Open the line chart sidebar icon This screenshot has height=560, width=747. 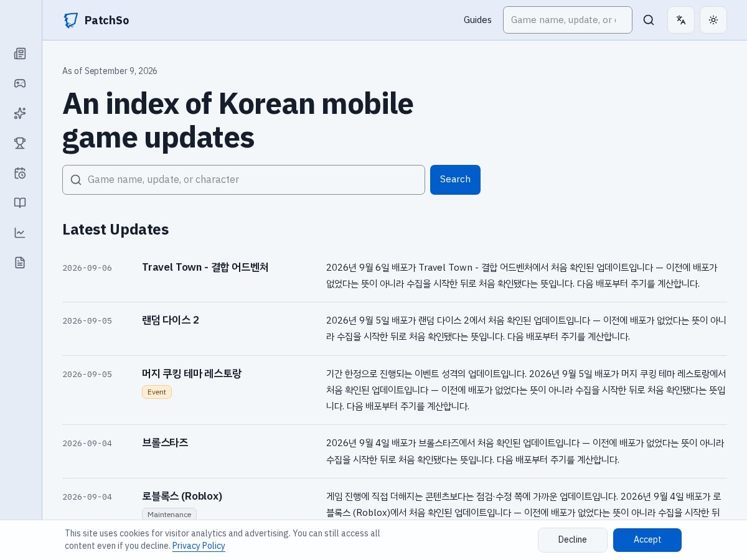[20, 233]
